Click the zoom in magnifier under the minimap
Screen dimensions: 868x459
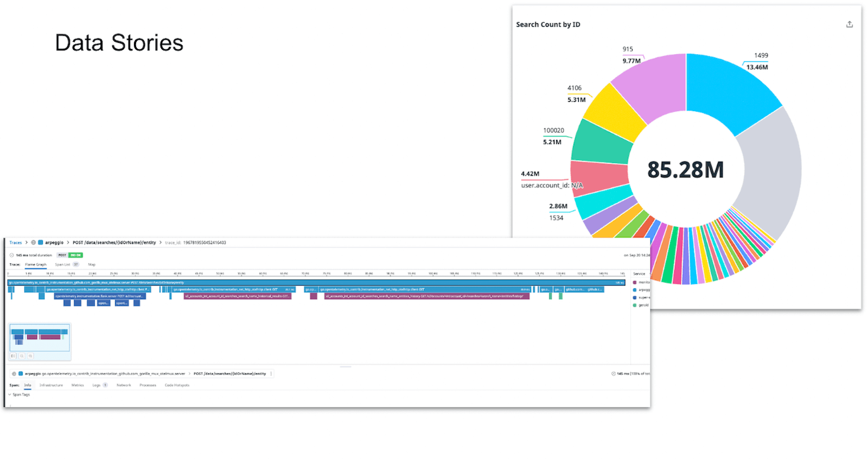(30, 356)
